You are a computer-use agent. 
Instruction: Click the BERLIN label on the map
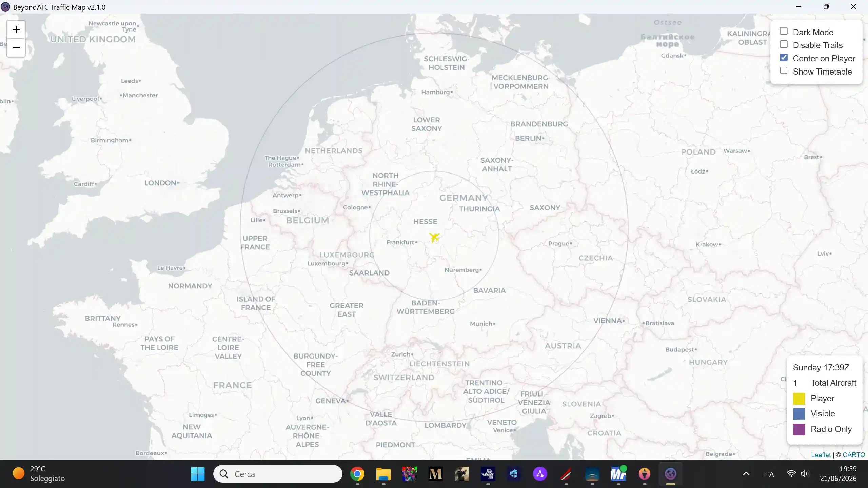(x=528, y=138)
